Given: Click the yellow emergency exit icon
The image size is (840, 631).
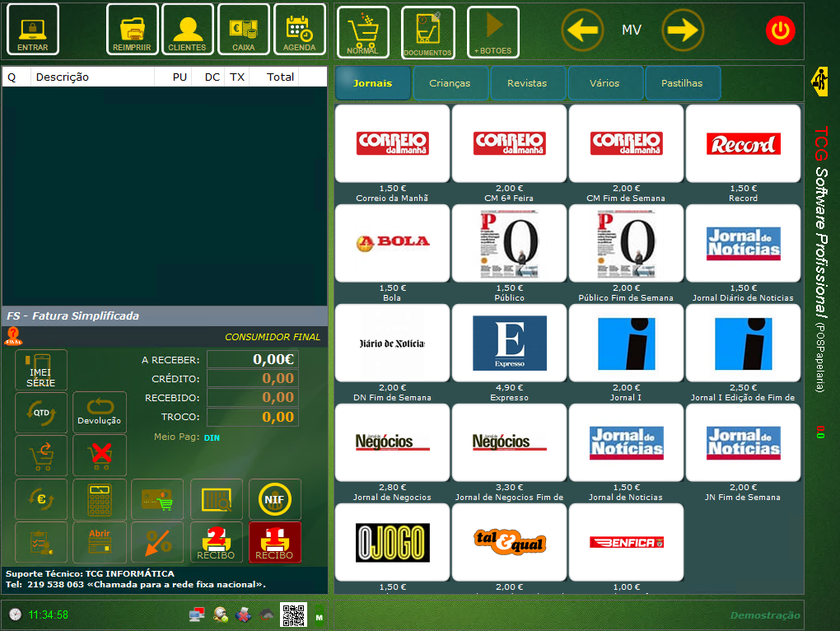Looking at the screenshot, I should click(820, 82).
